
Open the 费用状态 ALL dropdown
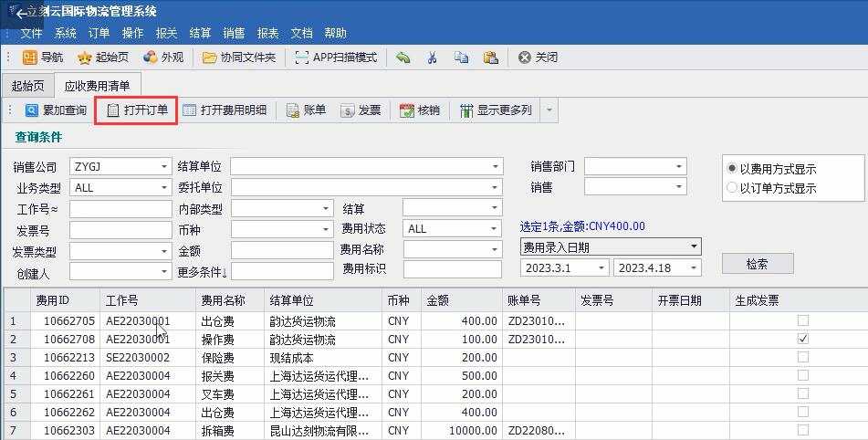pyautogui.click(x=494, y=229)
